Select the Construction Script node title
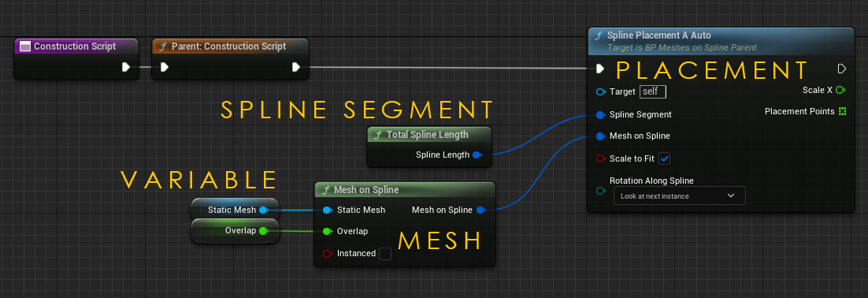This screenshot has width=868, height=298. point(75,47)
